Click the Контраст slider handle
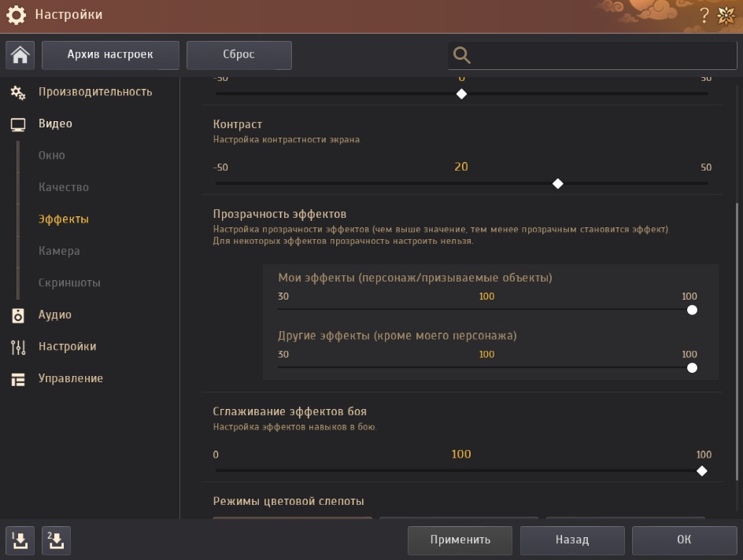 pyautogui.click(x=557, y=183)
